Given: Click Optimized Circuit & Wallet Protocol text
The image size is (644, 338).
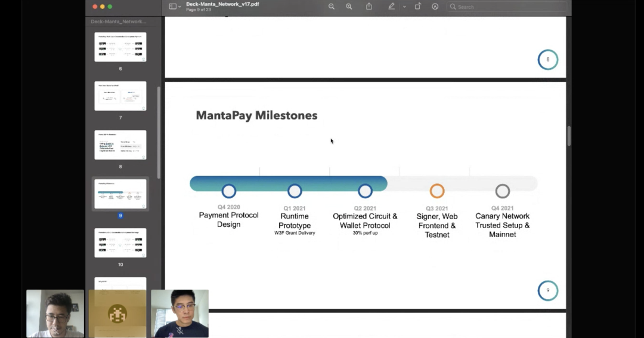Looking at the screenshot, I should (365, 221).
